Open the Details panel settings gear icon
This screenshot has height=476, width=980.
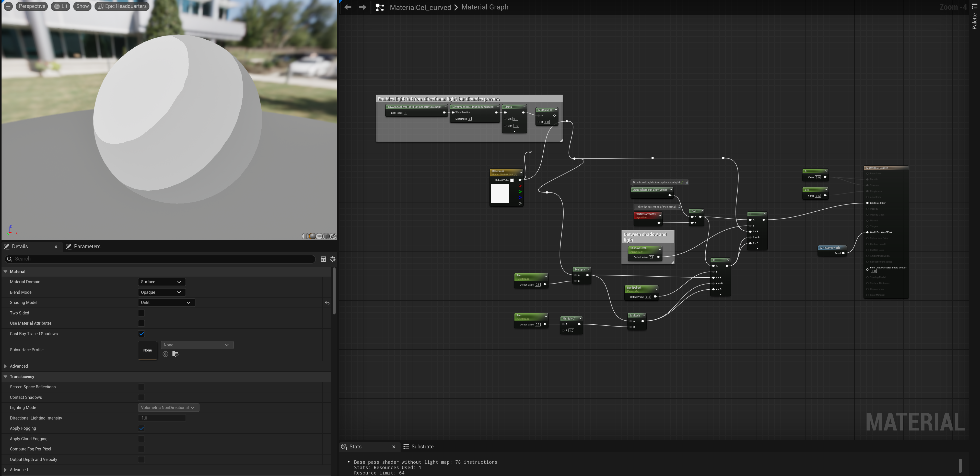tap(333, 259)
